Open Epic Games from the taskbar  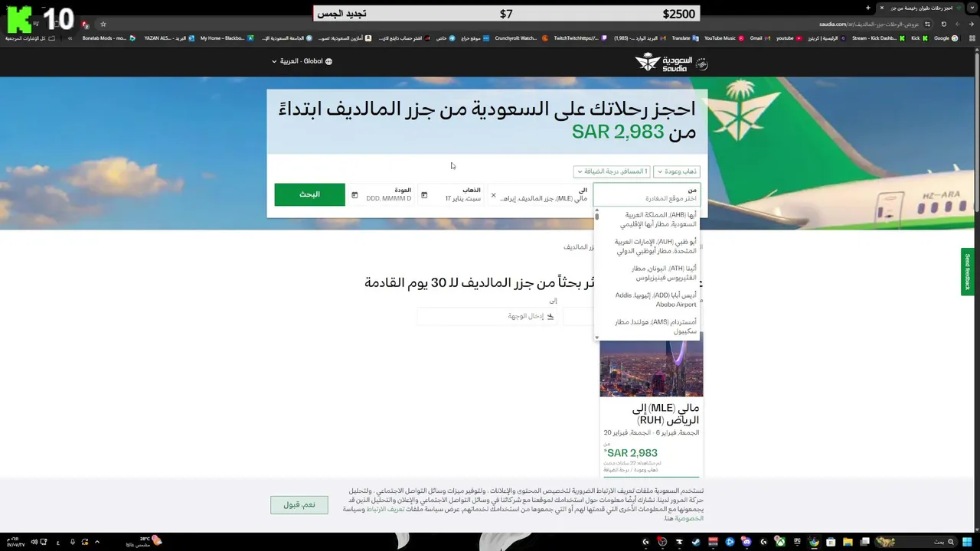click(797, 542)
